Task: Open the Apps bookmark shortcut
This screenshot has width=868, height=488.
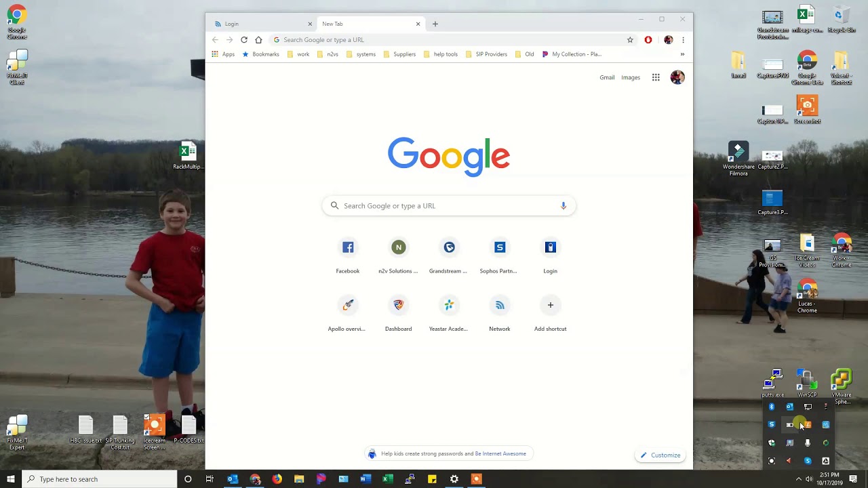Action: [223, 54]
